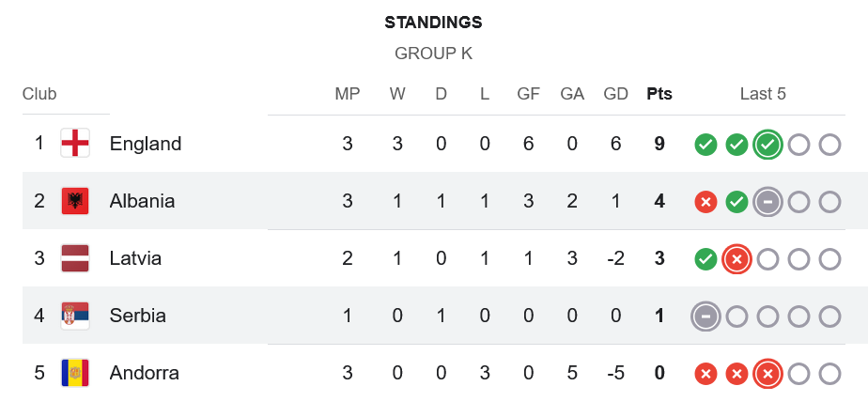
Task: Click Andorra's highlighted latest loss icon
Action: pos(767,374)
